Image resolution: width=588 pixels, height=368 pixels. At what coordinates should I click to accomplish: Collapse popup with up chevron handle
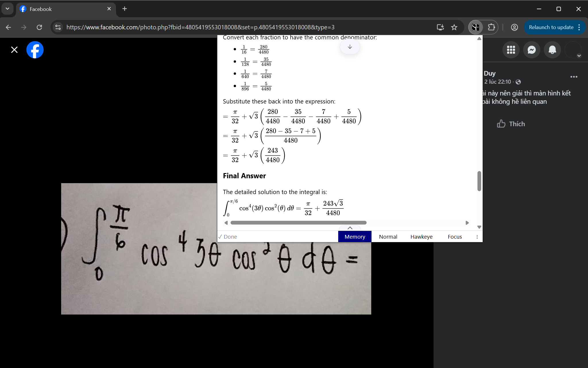pos(350,228)
